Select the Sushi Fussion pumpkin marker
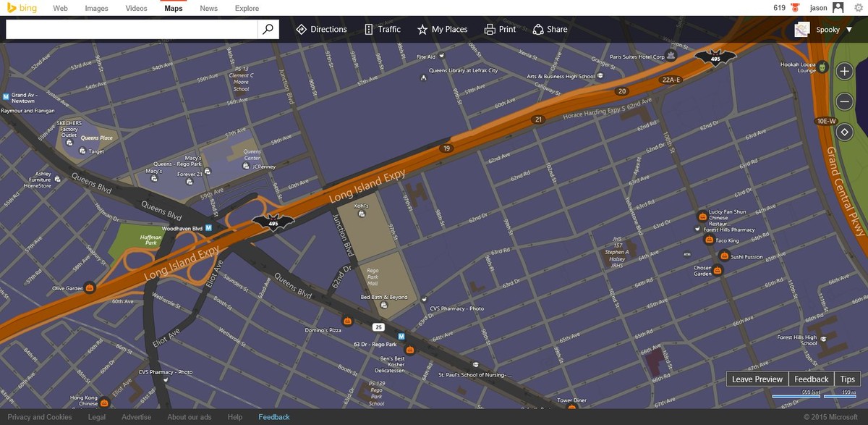The width and height of the screenshot is (868, 425). coord(724,255)
